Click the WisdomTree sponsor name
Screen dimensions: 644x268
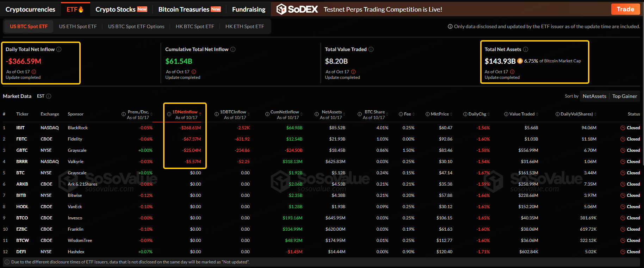point(80,241)
